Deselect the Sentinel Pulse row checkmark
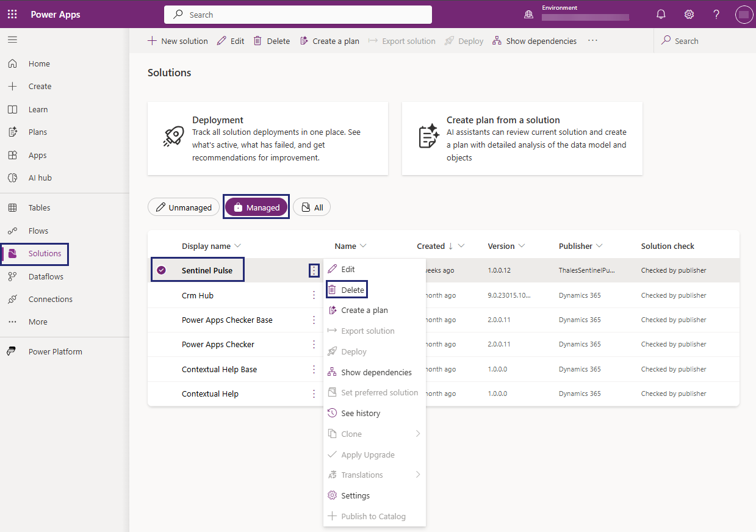The width and height of the screenshot is (756, 532). coord(161,270)
